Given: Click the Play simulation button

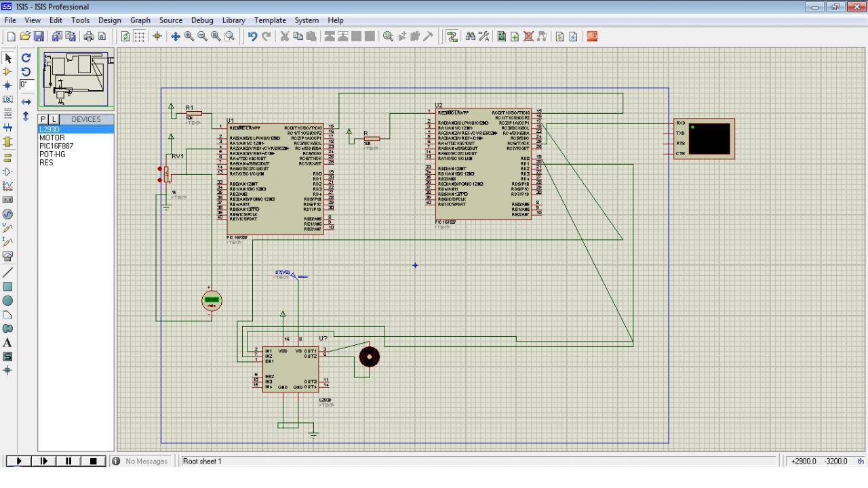Looking at the screenshot, I should pyautogui.click(x=18, y=462).
